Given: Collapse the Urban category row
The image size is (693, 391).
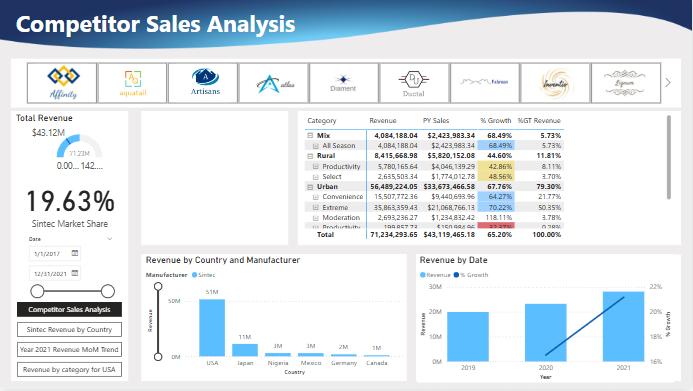Looking at the screenshot, I should tap(310, 187).
